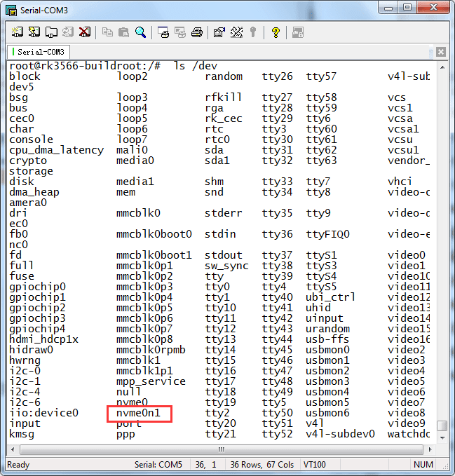The width and height of the screenshot is (455, 476).
Task: Click the 'usb-ffs' entry
Action: 327,339
